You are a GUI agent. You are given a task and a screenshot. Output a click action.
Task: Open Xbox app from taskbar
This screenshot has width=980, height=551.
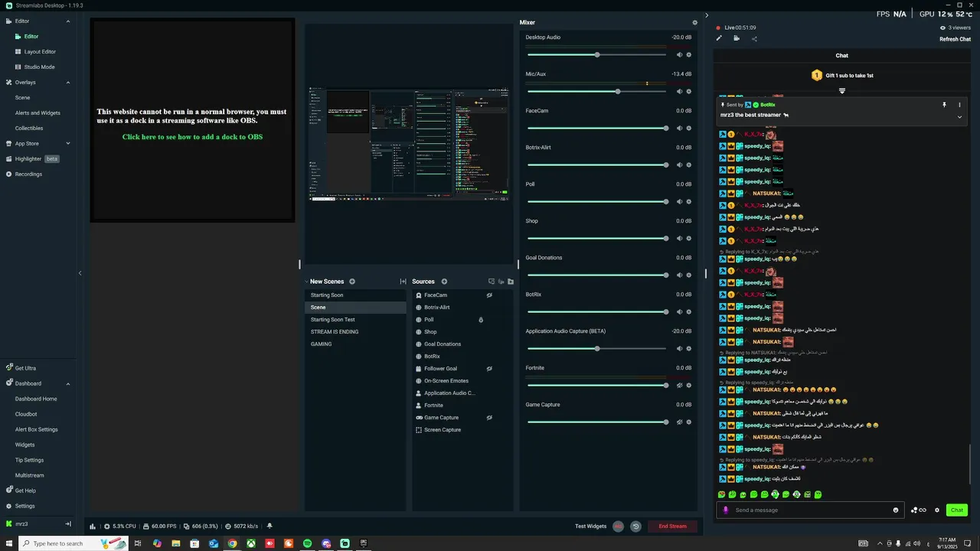click(250, 543)
